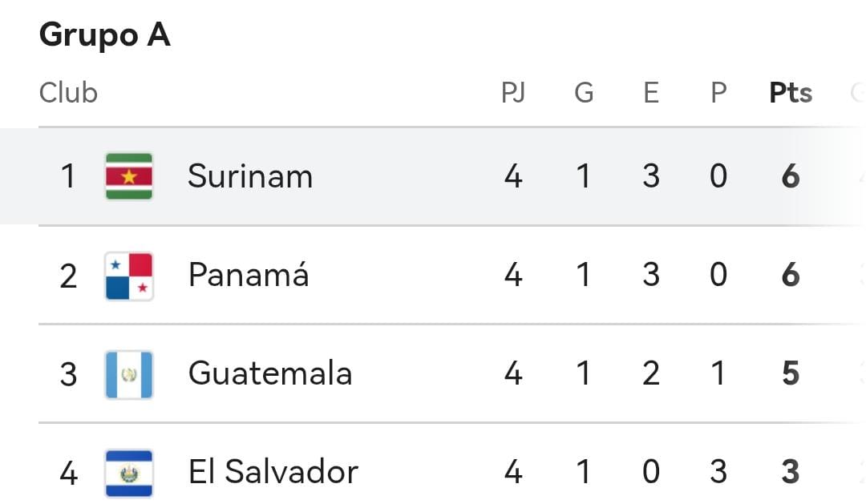Open the Guatemala team link
Screen dimensions: 866x504
[x=270, y=373]
